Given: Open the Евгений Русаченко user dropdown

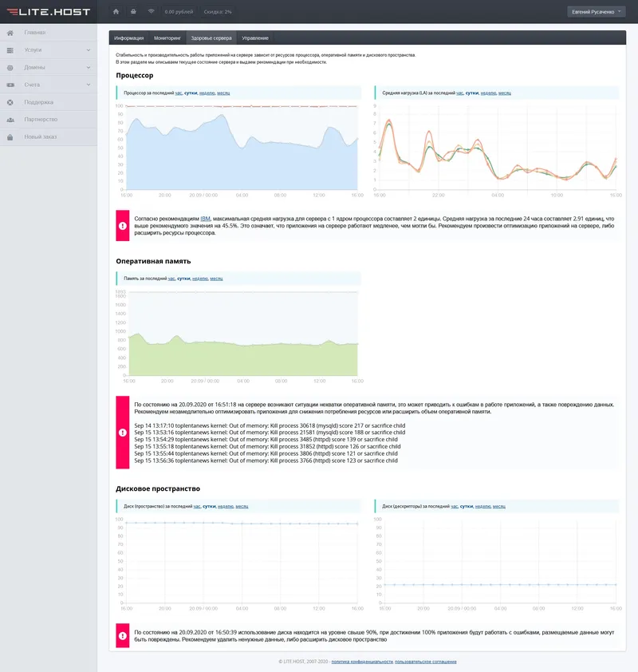Looking at the screenshot, I should (x=597, y=11).
